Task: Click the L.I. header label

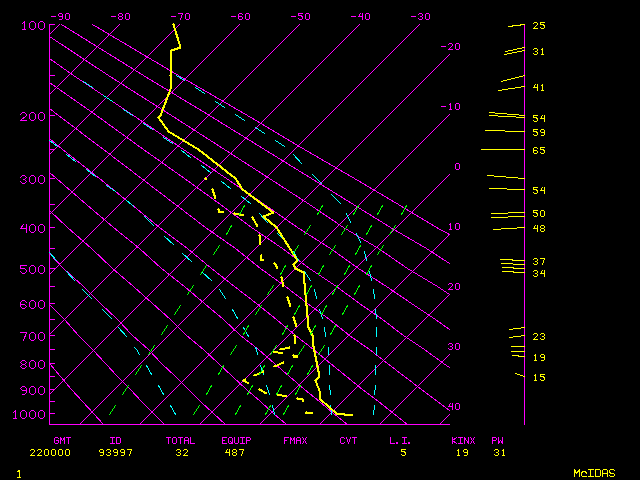Action: (x=400, y=440)
